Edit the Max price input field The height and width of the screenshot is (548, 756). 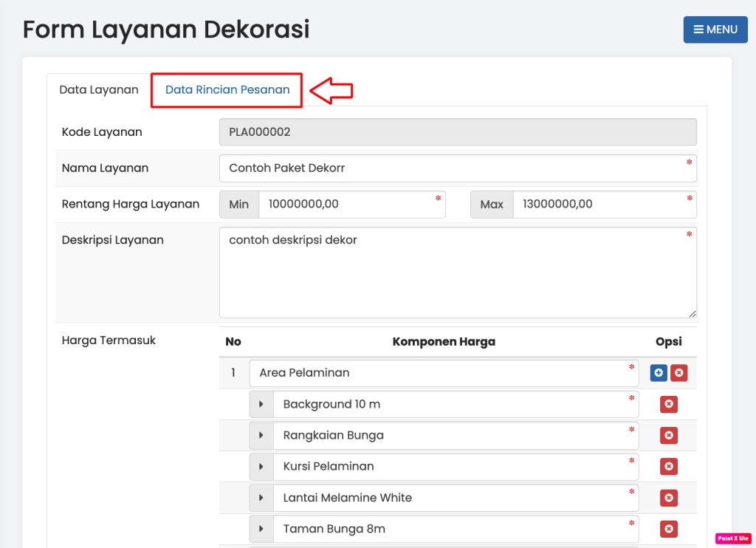(x=603, y=205)
